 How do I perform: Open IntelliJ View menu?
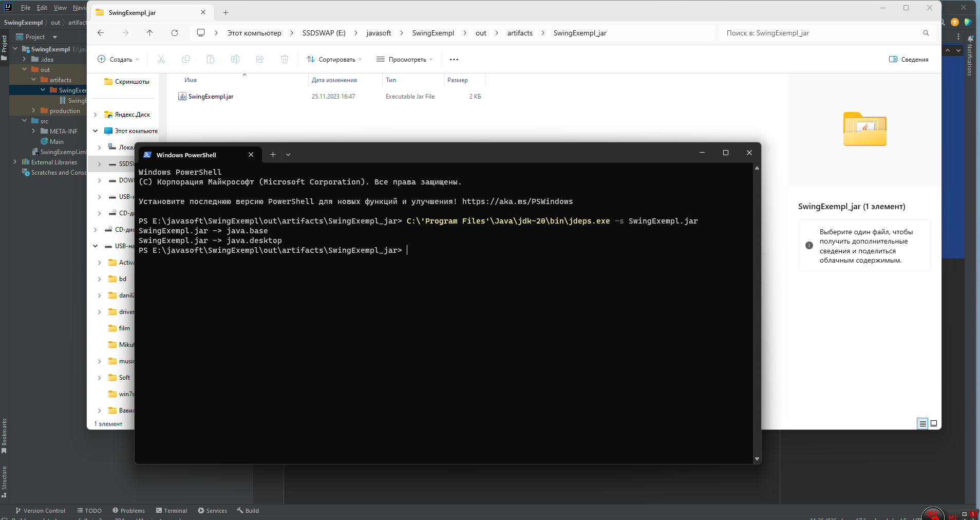click(x=60, y=8)
